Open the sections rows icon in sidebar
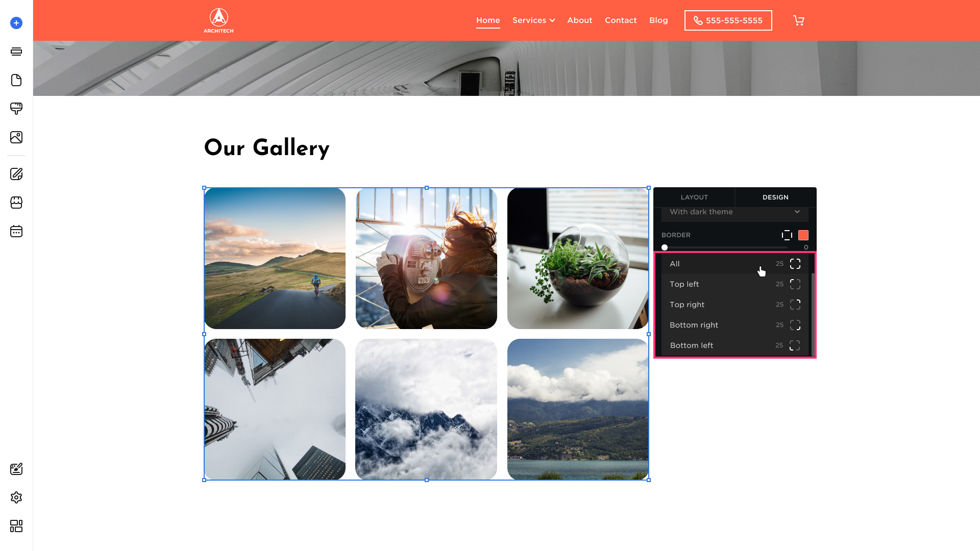Screen dimensions: 980x551 [x=16, y=52]
